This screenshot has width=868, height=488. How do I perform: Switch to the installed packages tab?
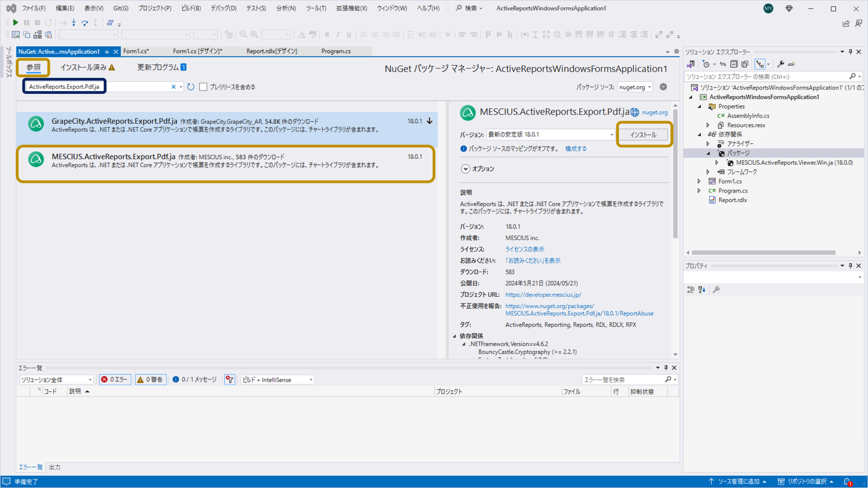coord(88,67)
